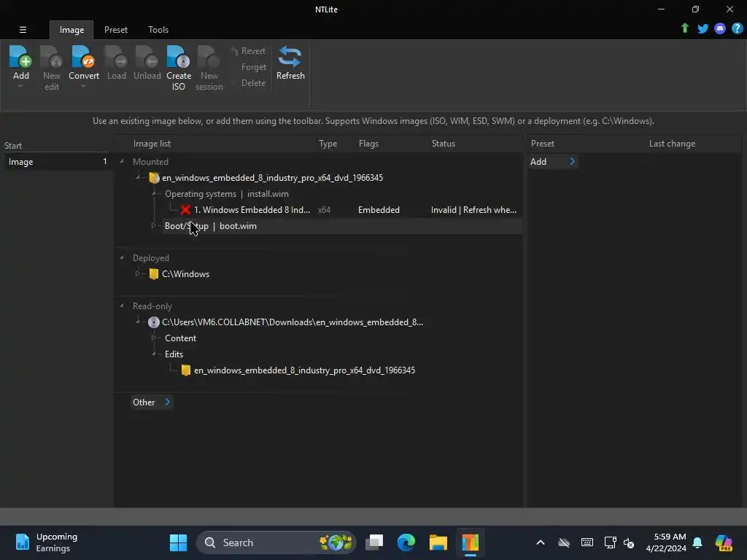Click the Forget button
The width and height of the screenshot is (747, 560).
click(253, 67)
